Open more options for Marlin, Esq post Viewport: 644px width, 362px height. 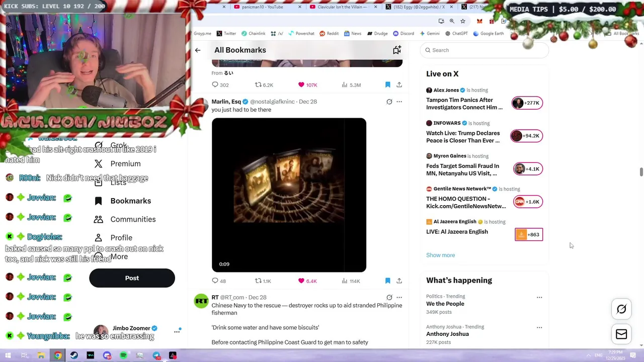[x=399, y=102]
